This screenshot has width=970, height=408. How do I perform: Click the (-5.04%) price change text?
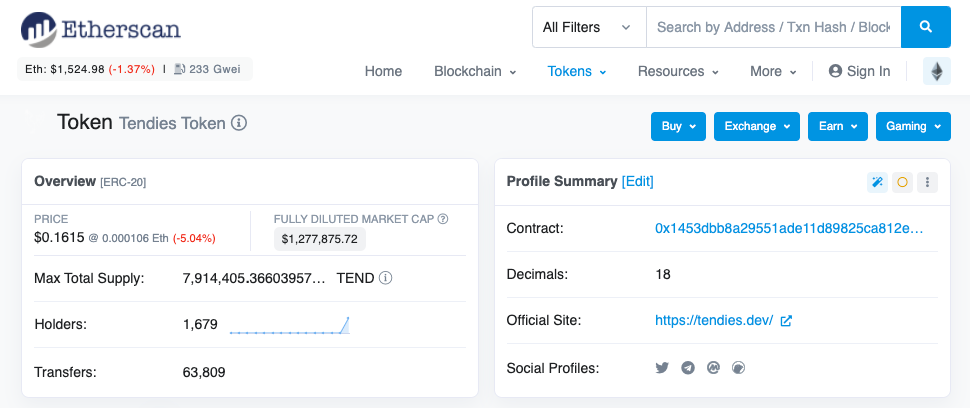pyautogui.click(x=194, y=238)
